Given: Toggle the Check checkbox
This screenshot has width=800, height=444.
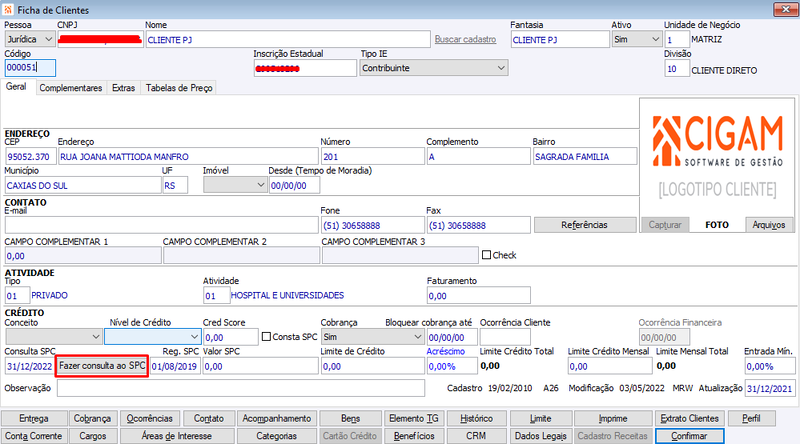Looking at the screenshot, I should pyautogui.click(x=486, y=255).
